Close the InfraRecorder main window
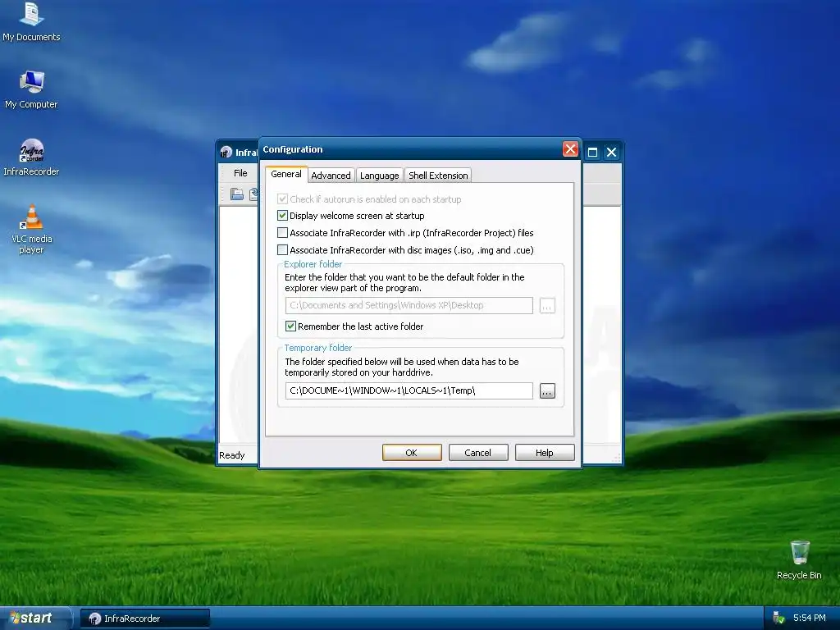The width and height of the screenshot is (840, 630). point(611,152)
